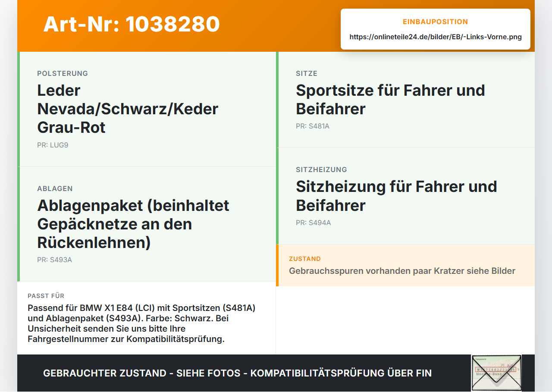Click the footer Kompatibilitätsprüfung über FIN banner
The height and width of the screenshot is (392, 552).
pyautogui.click(x=237, y=373)
